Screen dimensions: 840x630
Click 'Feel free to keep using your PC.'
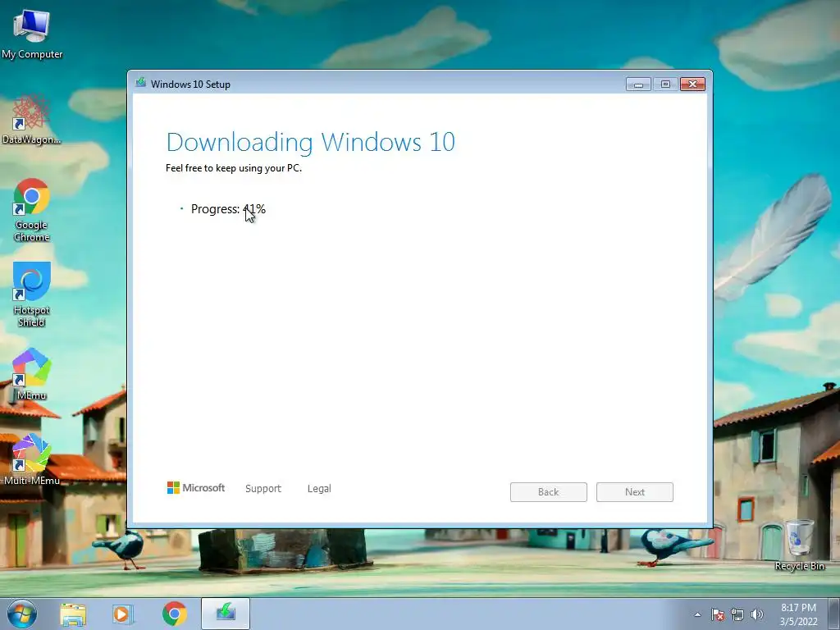pyautogui.click(x=234, y=168)
